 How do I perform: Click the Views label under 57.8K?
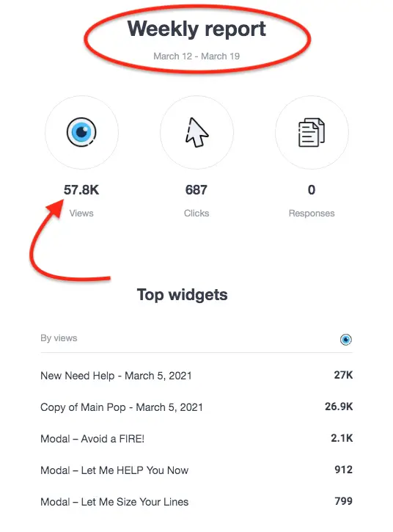click(81, 213)
